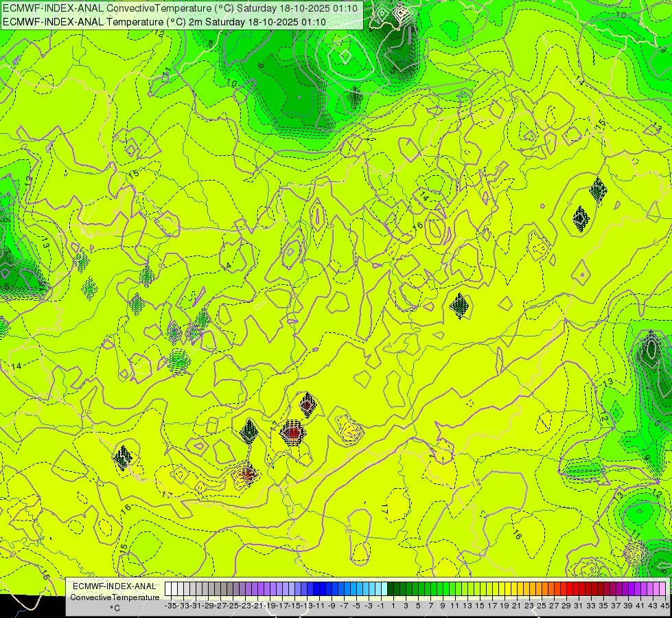Click the orange hotspot cell on map
This screenshot has height=618, width=672.
[x=247, y=474]
